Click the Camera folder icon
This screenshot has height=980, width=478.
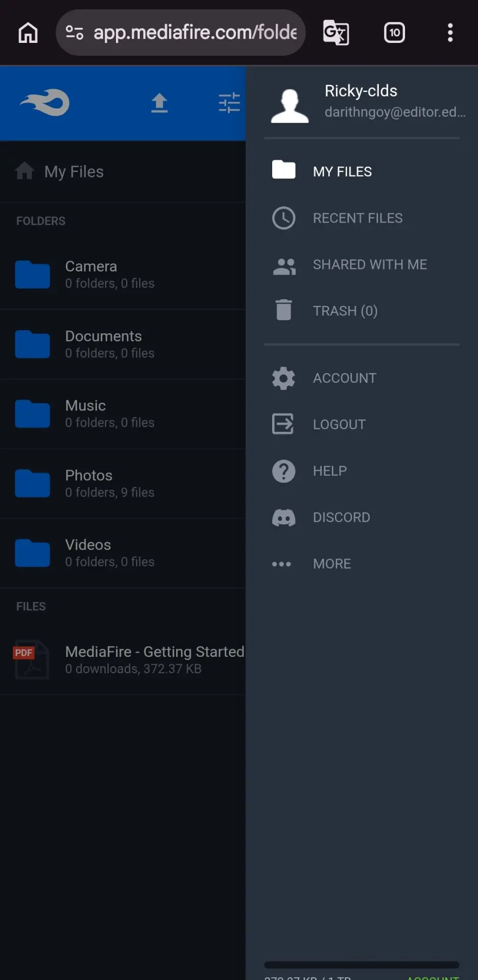click(x=33, y=275)
